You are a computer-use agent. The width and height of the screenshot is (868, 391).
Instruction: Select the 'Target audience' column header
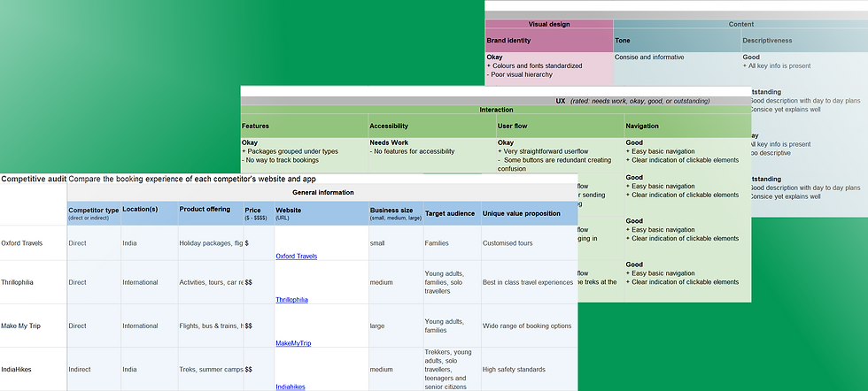453,213
